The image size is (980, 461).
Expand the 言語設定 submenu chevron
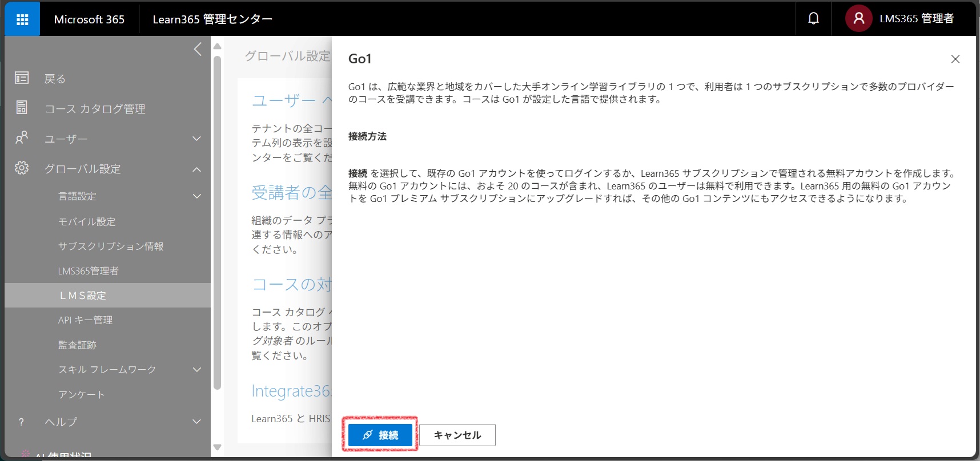tap(196, 196)
